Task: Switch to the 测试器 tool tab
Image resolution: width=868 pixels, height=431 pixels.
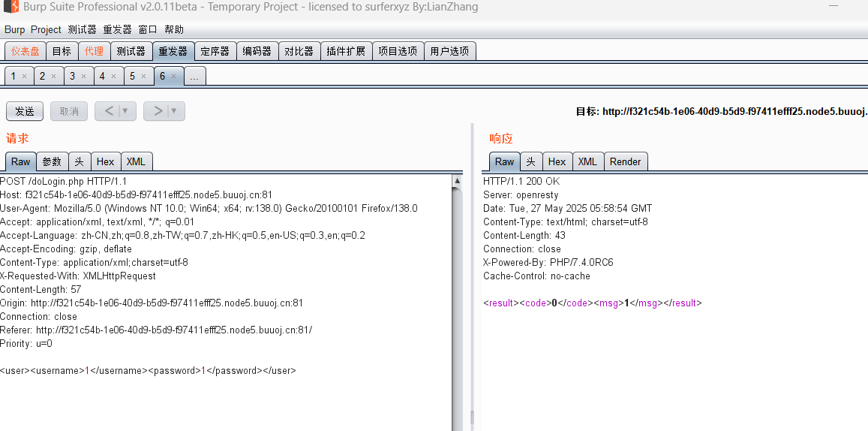Action: (x=131, y=51)
